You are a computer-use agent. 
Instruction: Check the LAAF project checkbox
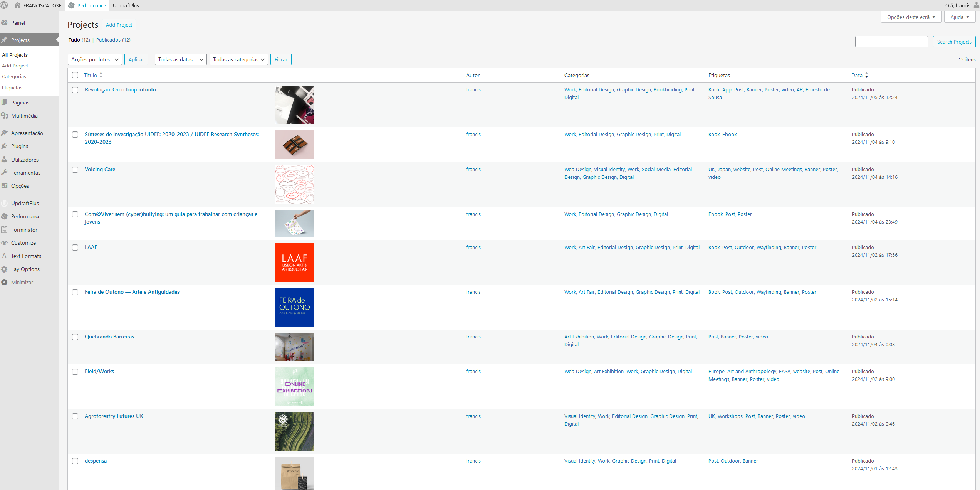click(x=75, y=248)
